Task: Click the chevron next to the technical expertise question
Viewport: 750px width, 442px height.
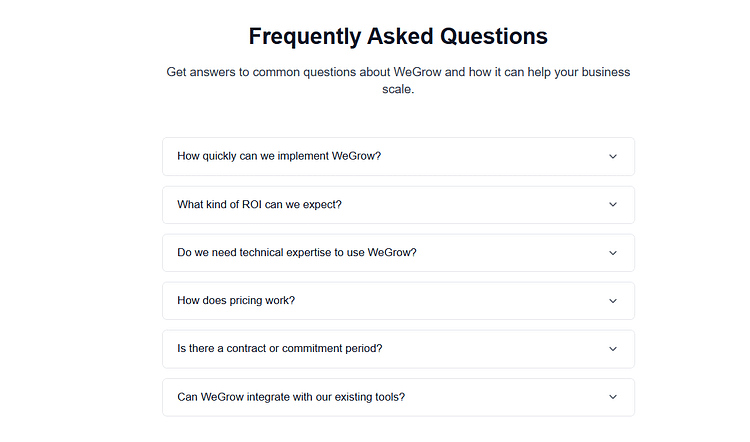Action: pyautogui.click(x=613, y=253)
